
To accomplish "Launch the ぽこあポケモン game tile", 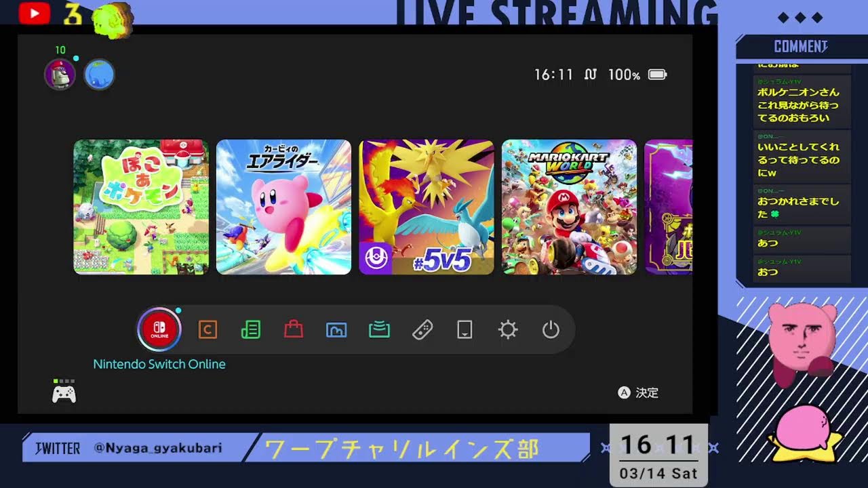I will tap(141, 207).
